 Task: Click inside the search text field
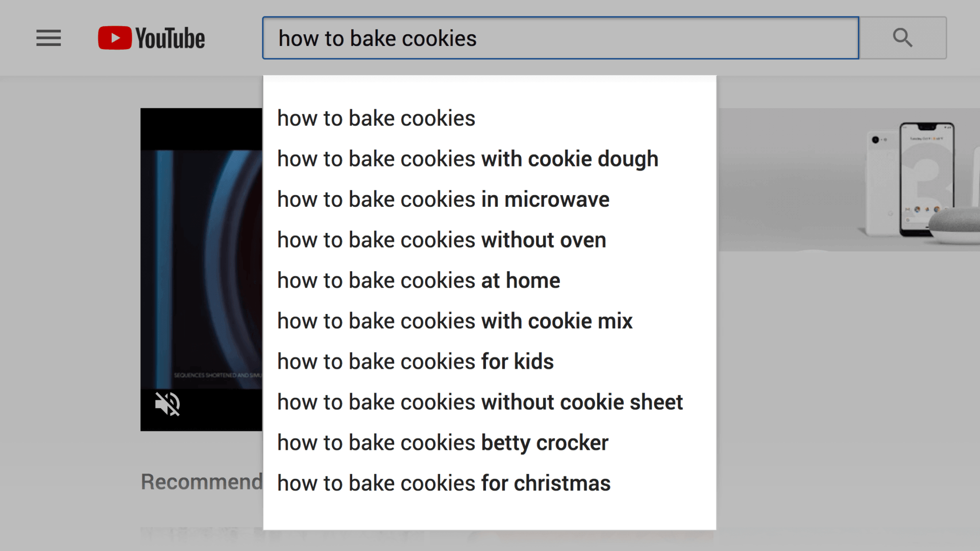point(560,38)
